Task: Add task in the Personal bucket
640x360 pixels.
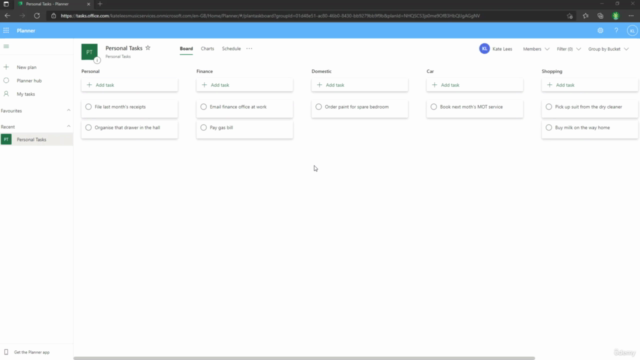Action: 129,85
